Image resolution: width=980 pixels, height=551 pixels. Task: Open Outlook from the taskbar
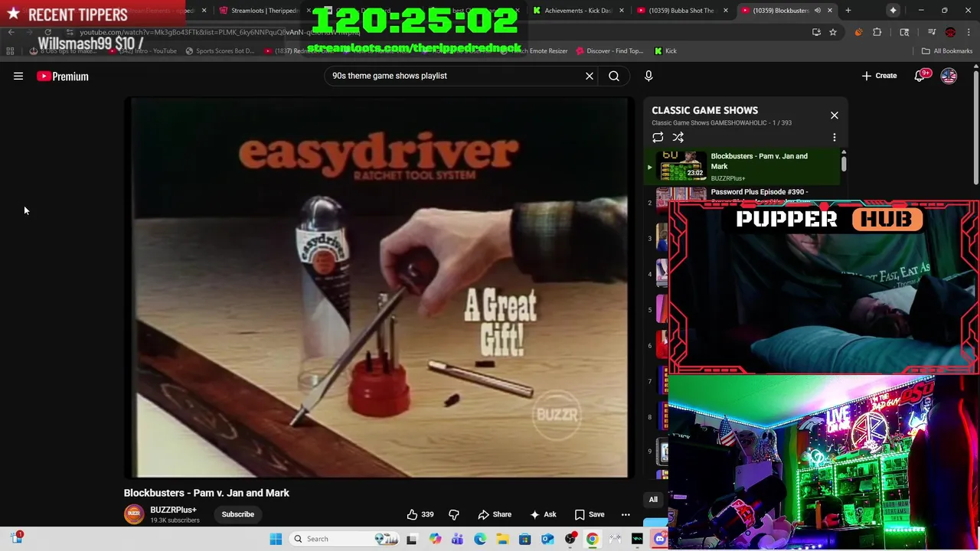pyautogui.click(x=547, y=539)
